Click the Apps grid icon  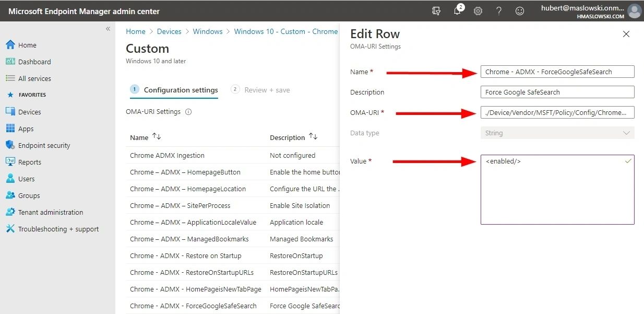(10, 129)
